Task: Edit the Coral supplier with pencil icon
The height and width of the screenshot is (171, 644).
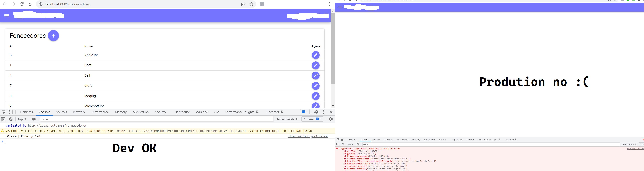Action: click(x=315, y=65)
